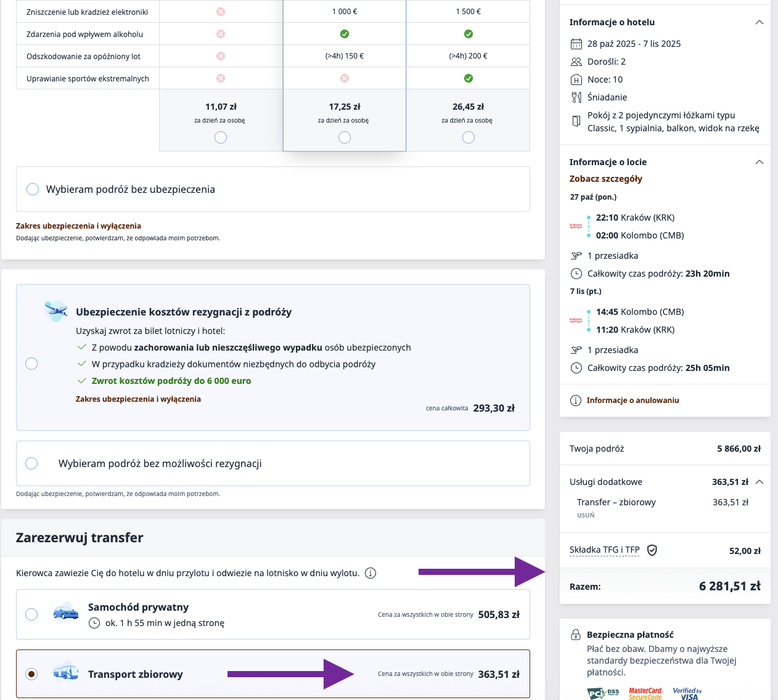This screenshot has width=778, height=700.
Task: Click the padlock icon beside Bezpieczna płatność
Action: (x=576, y=635)
